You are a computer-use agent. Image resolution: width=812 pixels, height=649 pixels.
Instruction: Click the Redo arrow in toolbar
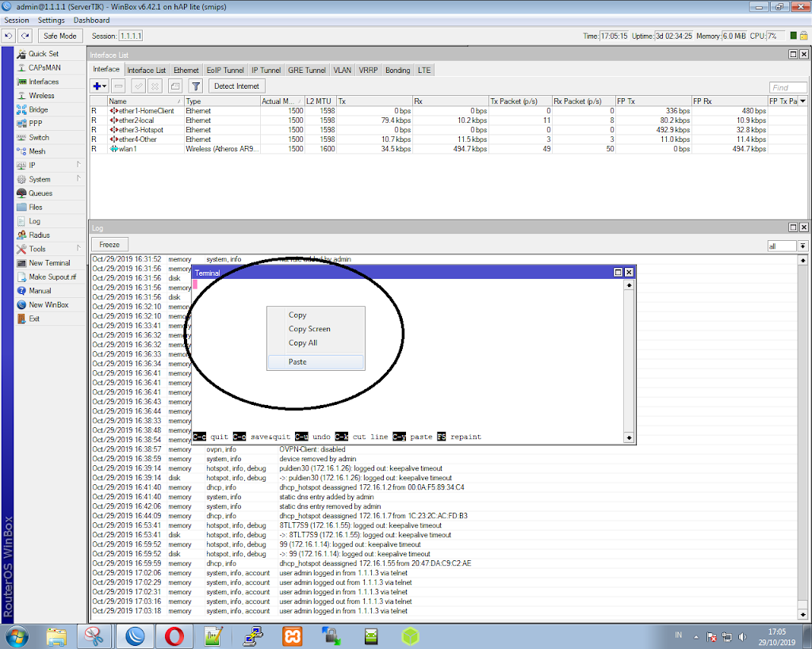[x=25, y=36]
